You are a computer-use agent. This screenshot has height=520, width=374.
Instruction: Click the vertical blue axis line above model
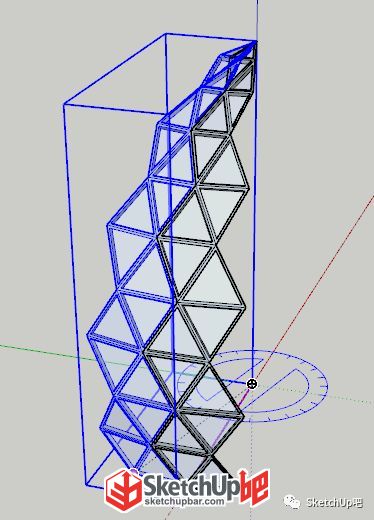click(x=257, y=18)
